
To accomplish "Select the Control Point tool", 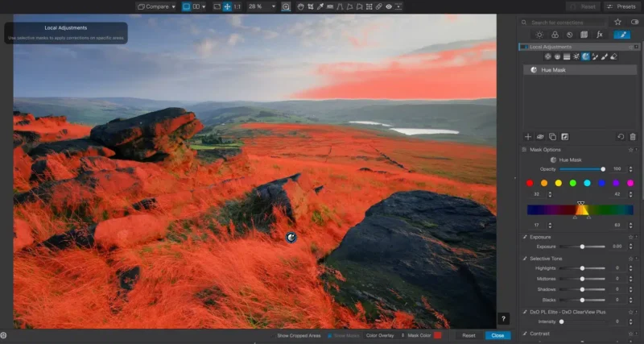I will (x=548, y=56).
